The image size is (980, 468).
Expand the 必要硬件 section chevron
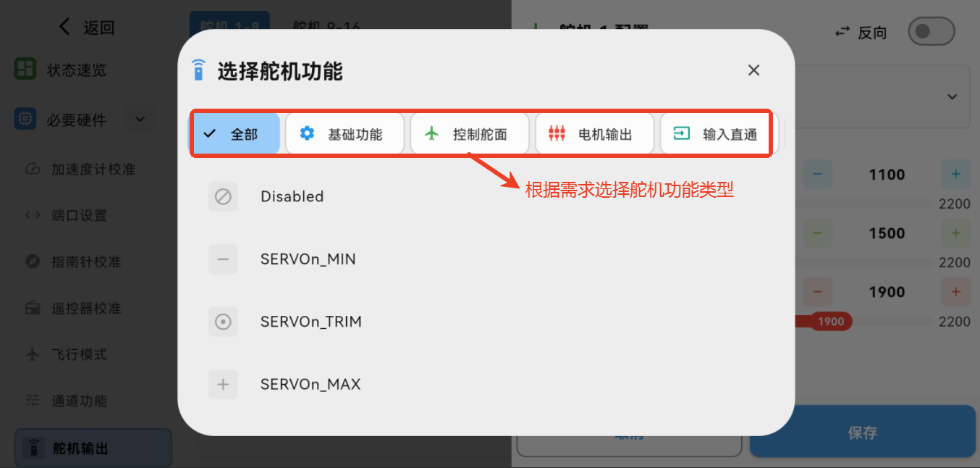[x=140, y=120]
